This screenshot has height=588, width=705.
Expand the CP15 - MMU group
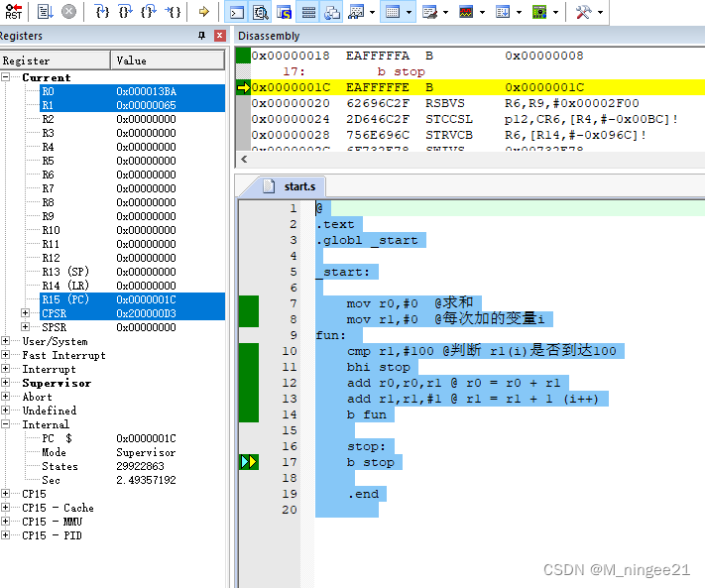coord(5,522)
